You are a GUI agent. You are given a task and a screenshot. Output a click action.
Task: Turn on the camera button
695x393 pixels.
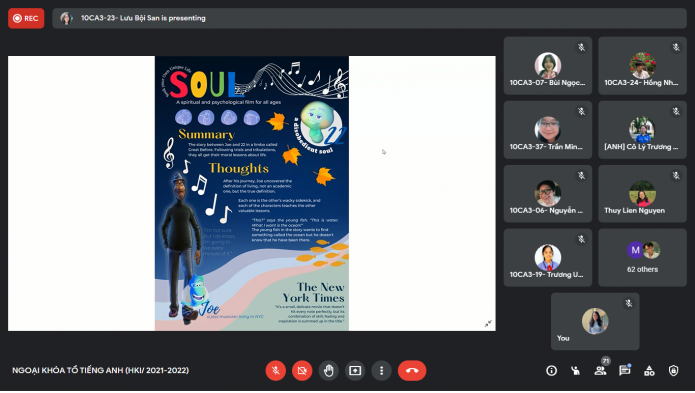(302, 370)
